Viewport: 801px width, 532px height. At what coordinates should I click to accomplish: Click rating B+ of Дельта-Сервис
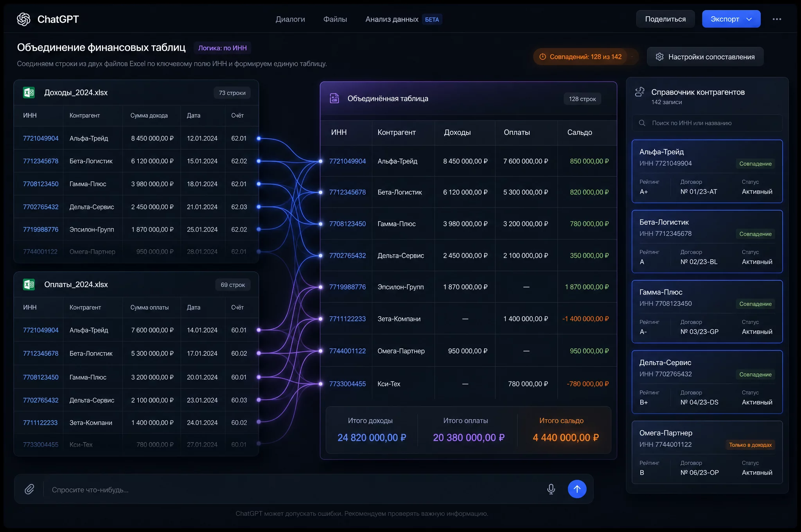pos(644,402)
